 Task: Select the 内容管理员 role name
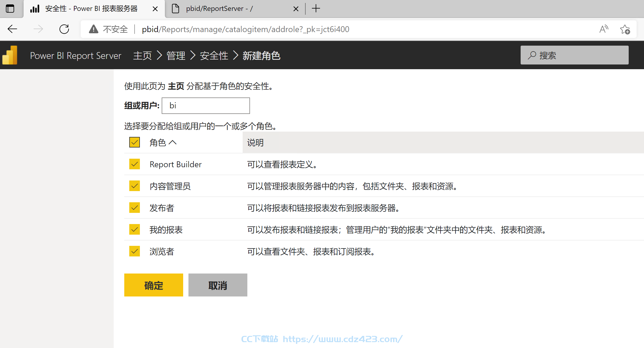170,186
